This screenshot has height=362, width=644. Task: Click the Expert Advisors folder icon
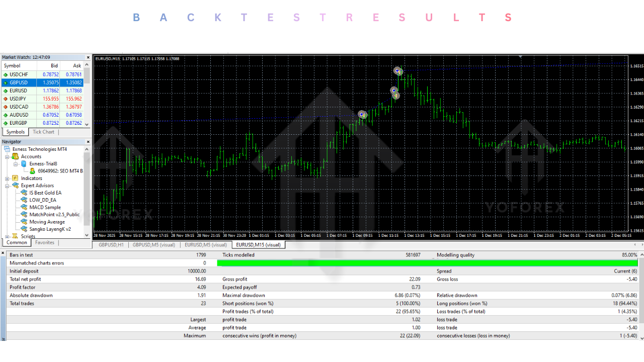tap(16, 186)
